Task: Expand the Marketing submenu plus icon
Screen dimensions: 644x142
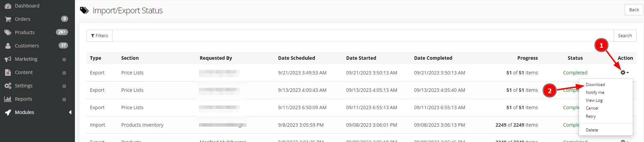Action: pyautogui.click(x=64, y=59)
